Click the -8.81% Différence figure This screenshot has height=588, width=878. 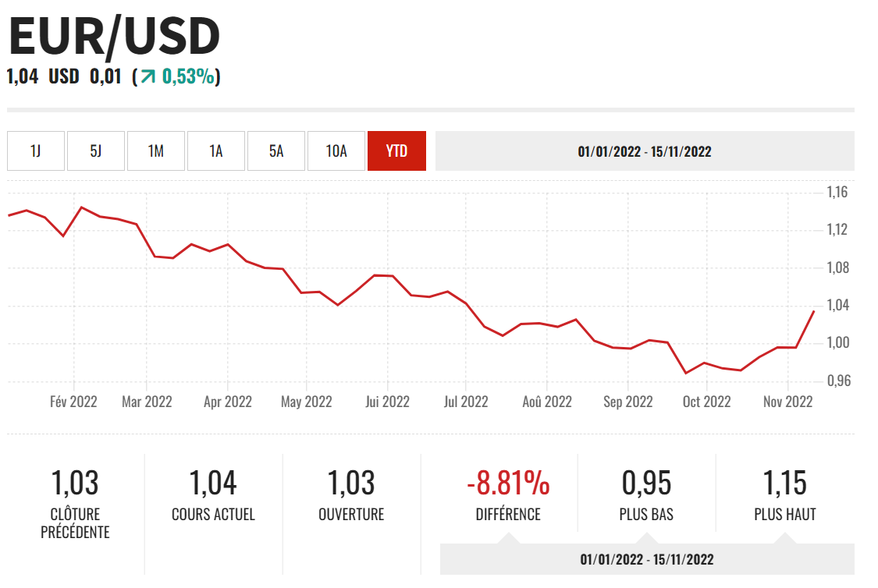tap(508, 484)
